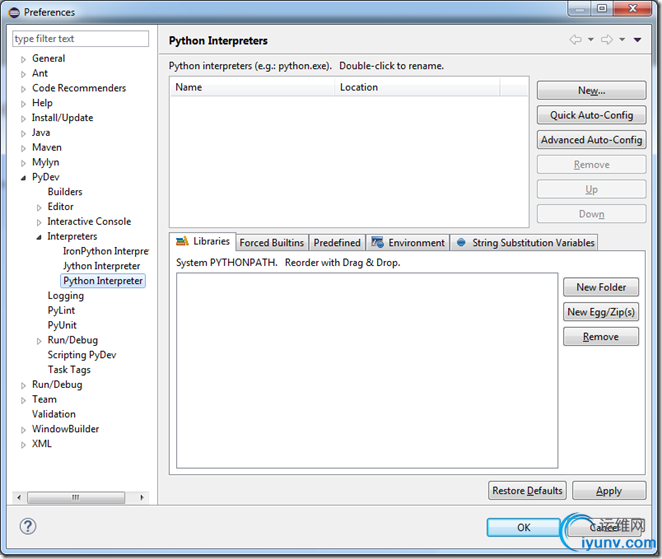Click the Quick Auto-Config button

point(591,115)
